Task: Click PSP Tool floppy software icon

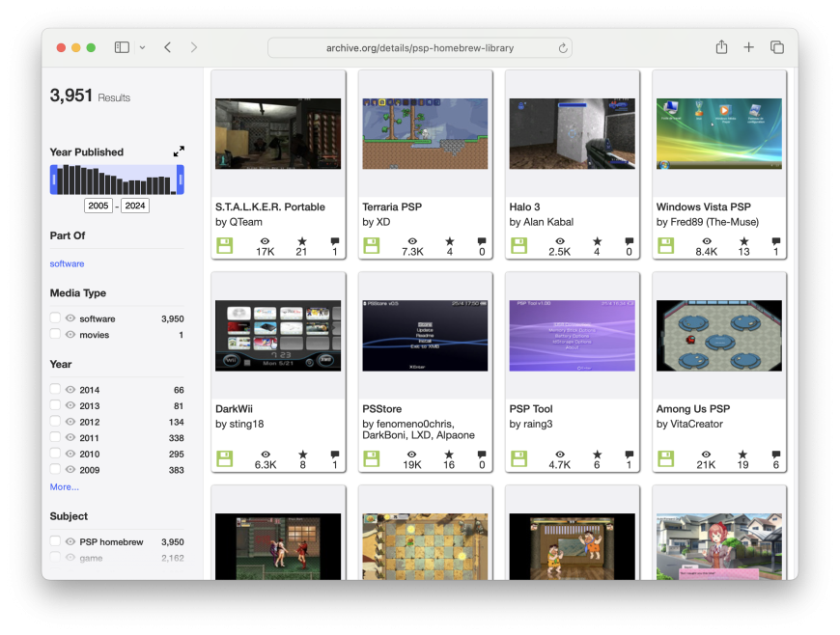Action: (x=518, y=458)
